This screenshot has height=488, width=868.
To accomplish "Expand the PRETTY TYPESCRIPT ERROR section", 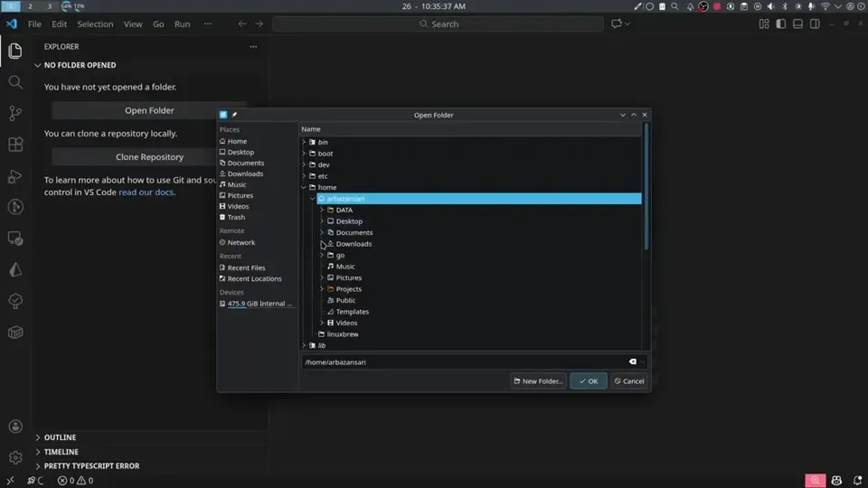I will tap(38, 466).
